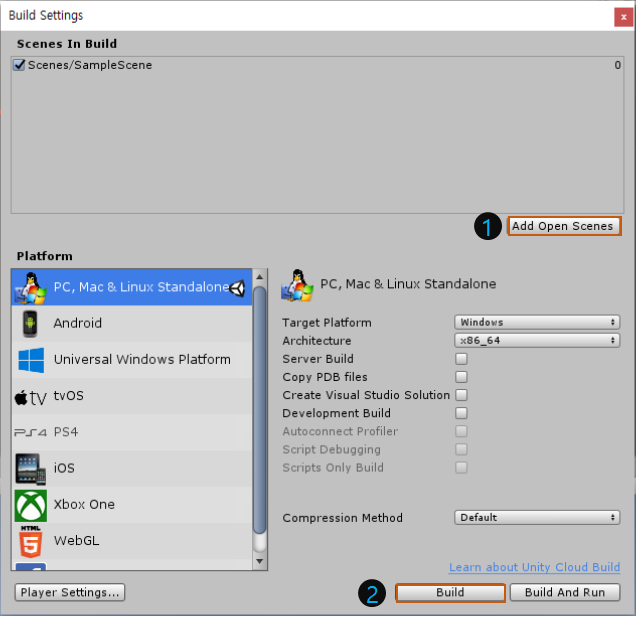
Task: Select the Scenes/SampleScene entry text
Action: tap(90, 65)
